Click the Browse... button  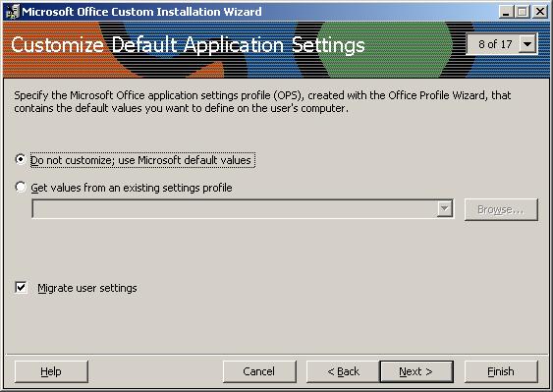point(501,209)
